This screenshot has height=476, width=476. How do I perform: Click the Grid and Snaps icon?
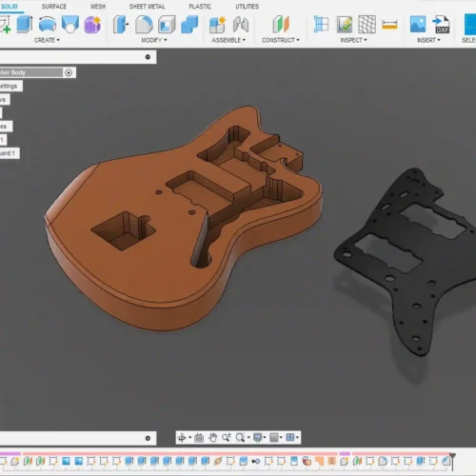[x=273, y=438]
